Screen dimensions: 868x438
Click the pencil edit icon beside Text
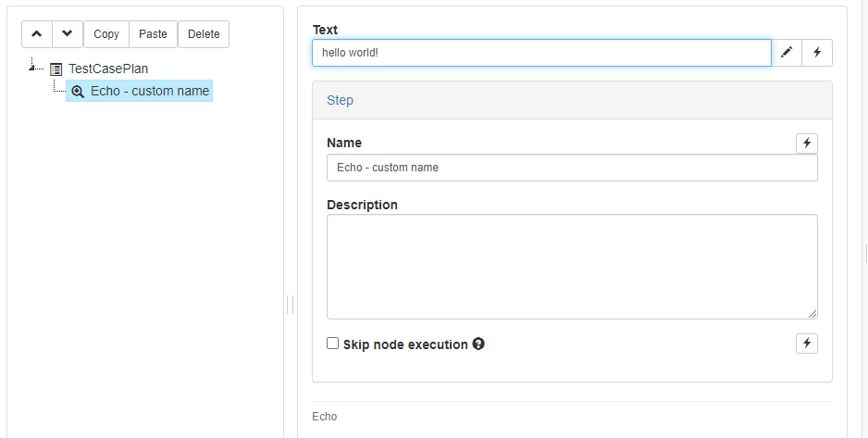click(x=787, y=53)
